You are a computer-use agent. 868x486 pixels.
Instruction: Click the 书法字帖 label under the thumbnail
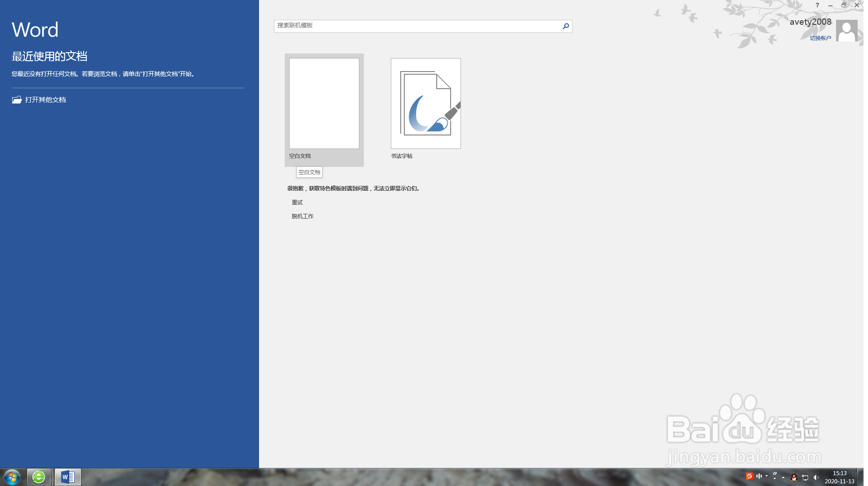point(402,156)
